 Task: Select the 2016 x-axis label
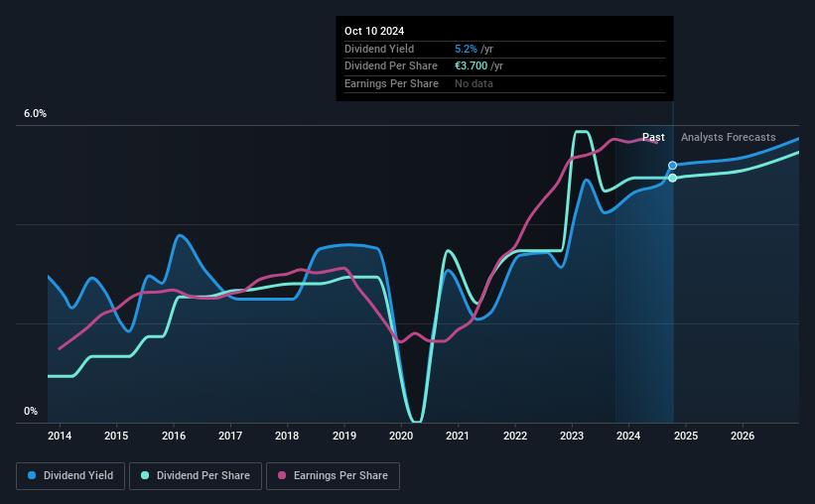click(x=174, y=436)
